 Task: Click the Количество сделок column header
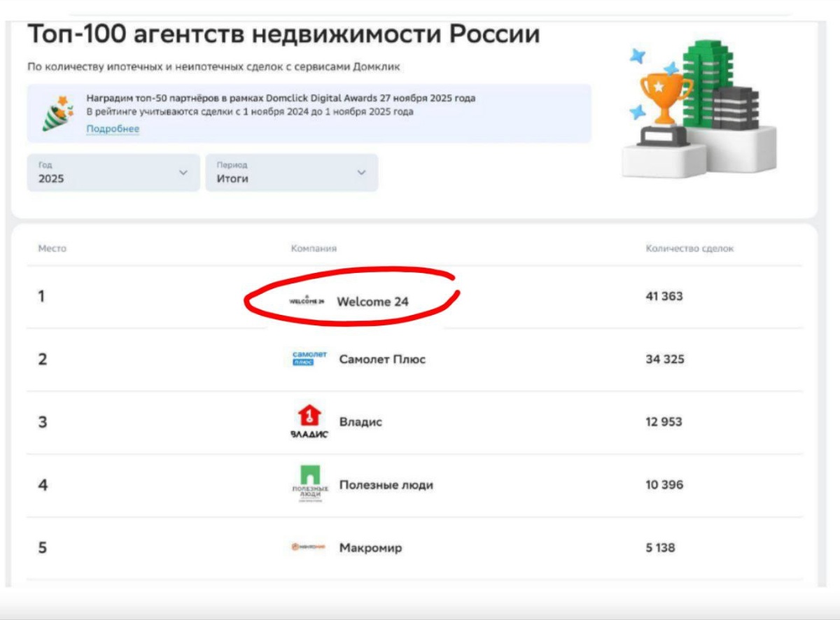point(689,248)
